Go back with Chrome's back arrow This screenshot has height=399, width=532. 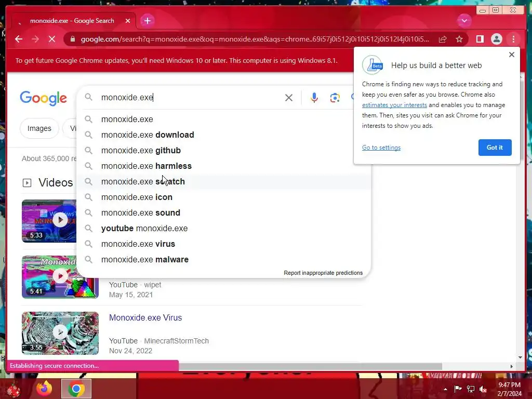tap(19, 39)
